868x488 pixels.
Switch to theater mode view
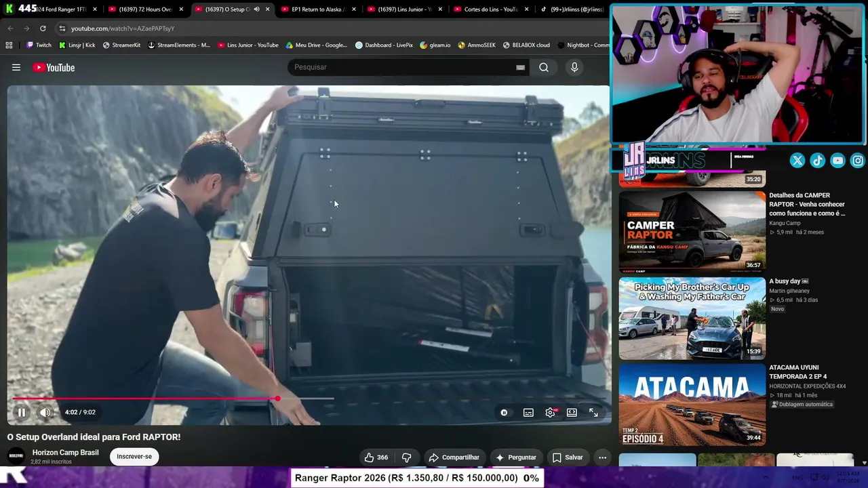[x=572, y=412]
